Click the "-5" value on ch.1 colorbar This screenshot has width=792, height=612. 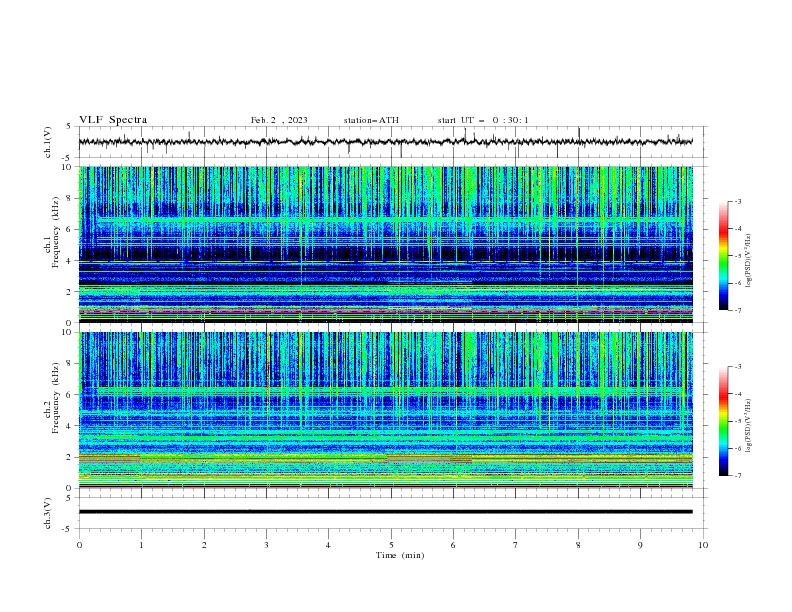click(x=738, y=256)
